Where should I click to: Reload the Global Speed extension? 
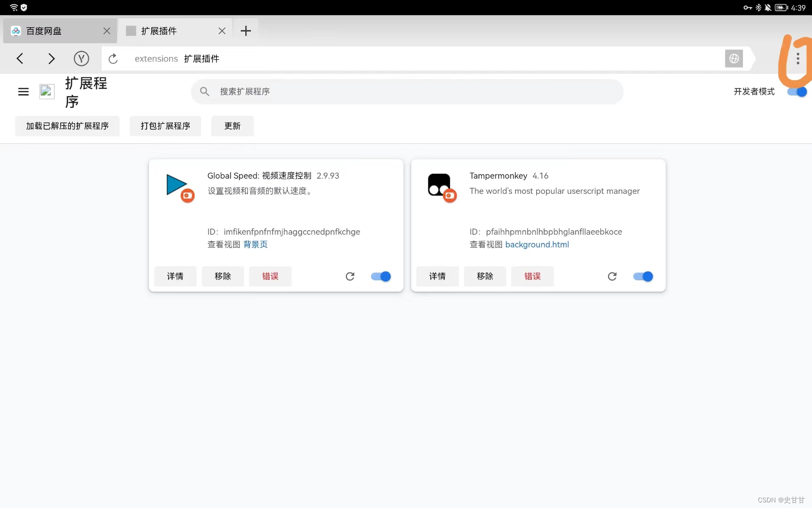coord(350,277)
